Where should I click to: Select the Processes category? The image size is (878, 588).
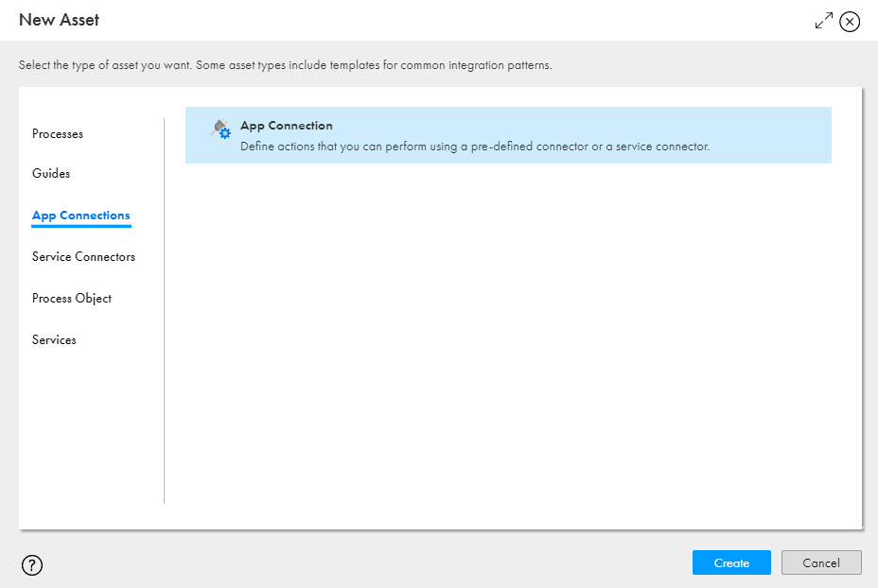tap(58, 134)
